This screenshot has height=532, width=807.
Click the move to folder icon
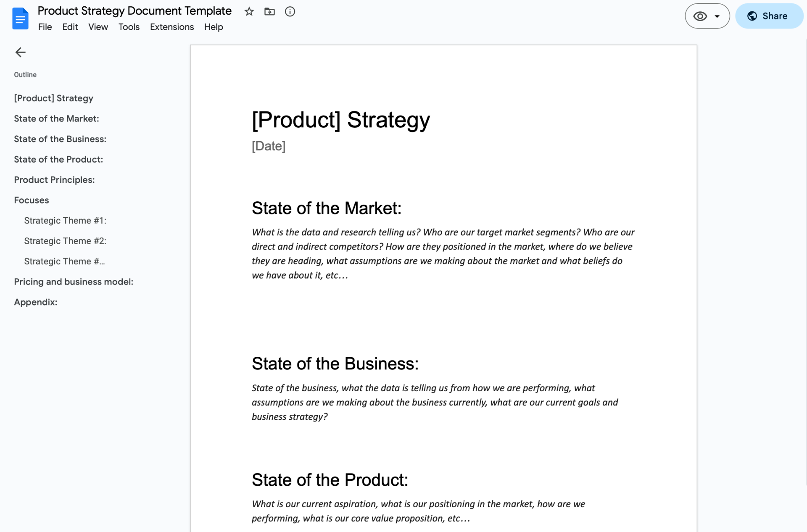[269, 12]
